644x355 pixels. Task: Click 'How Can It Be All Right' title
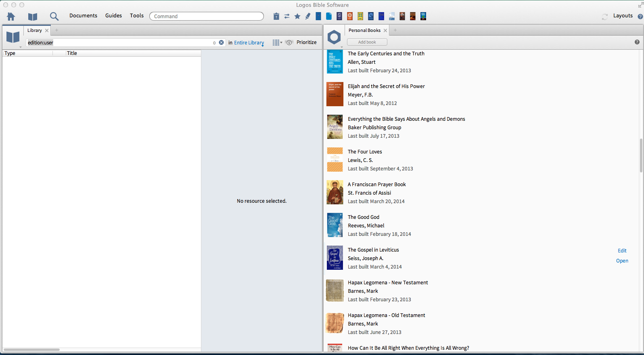(x=408, y=348)
